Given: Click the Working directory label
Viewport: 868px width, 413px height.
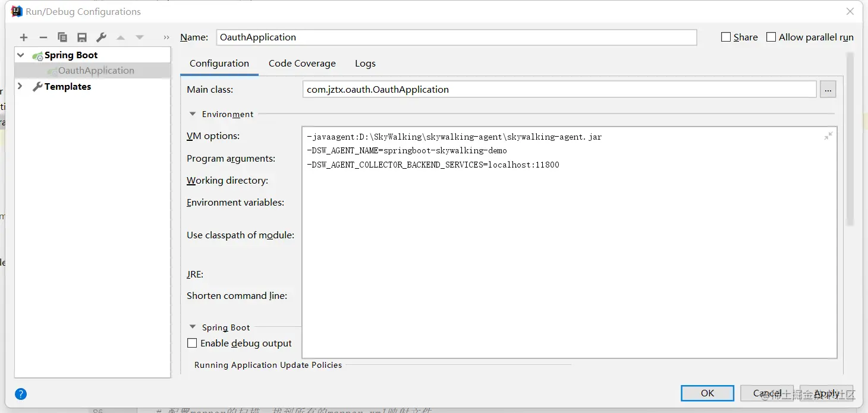Looking at the screenshot, I should [227, 181].
